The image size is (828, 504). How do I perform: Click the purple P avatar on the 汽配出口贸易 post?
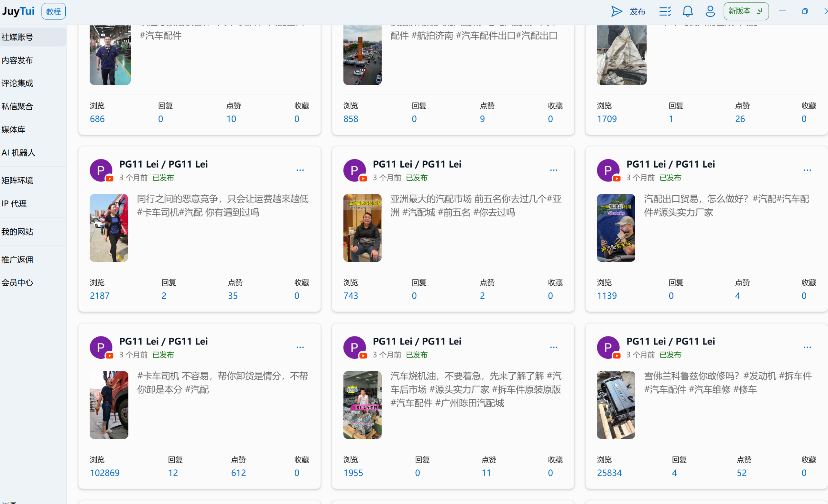coord(607,170)
